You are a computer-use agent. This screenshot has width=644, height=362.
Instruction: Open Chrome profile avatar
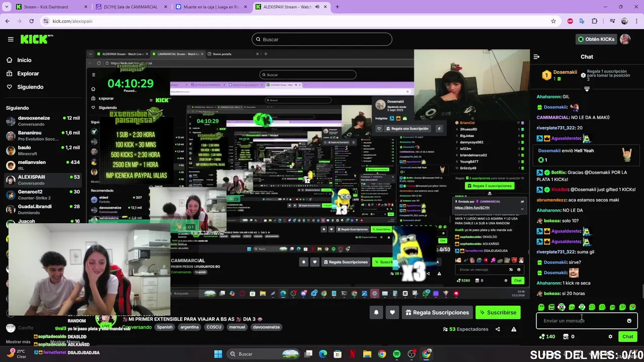tap(624, 21)
